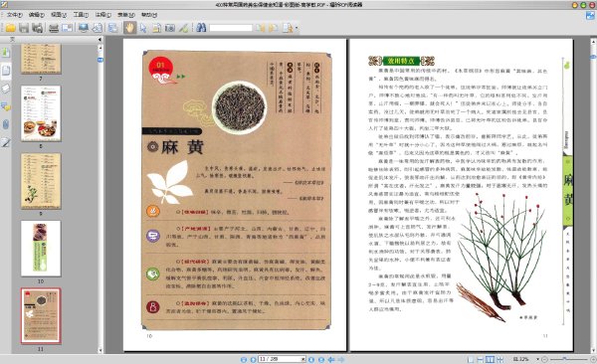Open the Signatures pen sidebar panel

pyautogui.click(x=6, y=143)
